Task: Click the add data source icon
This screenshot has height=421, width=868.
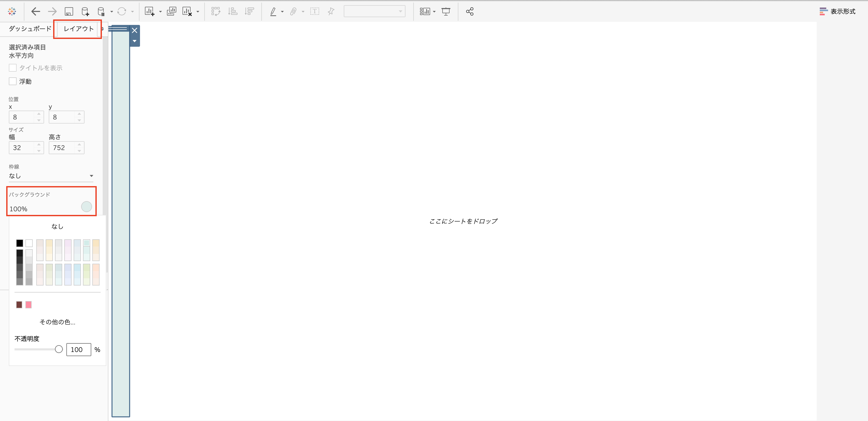Action: pyautogui.click(x=85, y=11)
